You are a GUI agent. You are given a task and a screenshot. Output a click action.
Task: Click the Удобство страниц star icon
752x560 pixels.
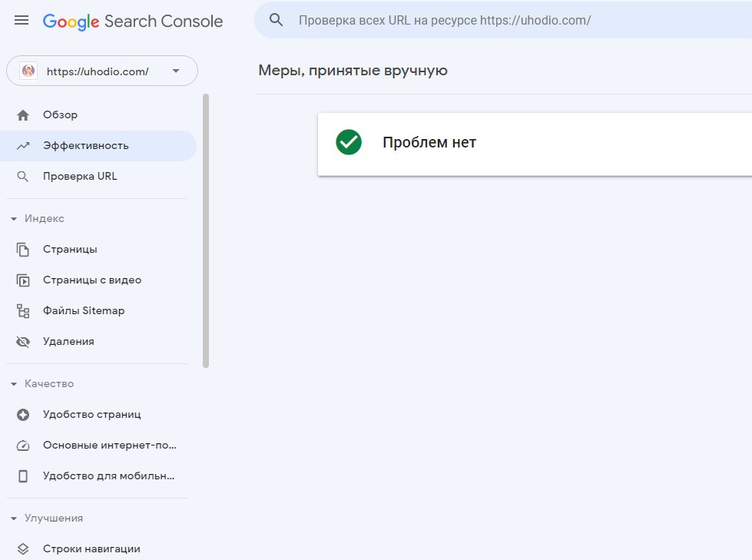tap(23, 415)
